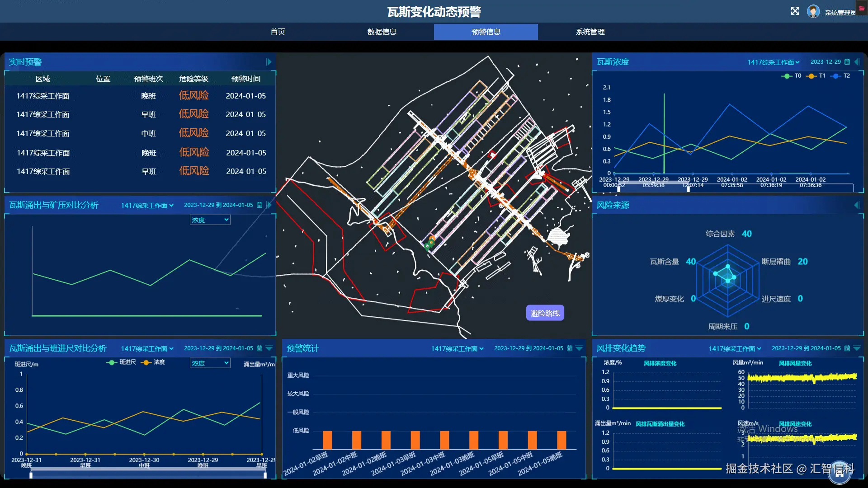Open 1417综采工作面 dropdown in 瓦斯浓度 panel
The height and width of the screenshot is (488, 868).
click(773, 62)
